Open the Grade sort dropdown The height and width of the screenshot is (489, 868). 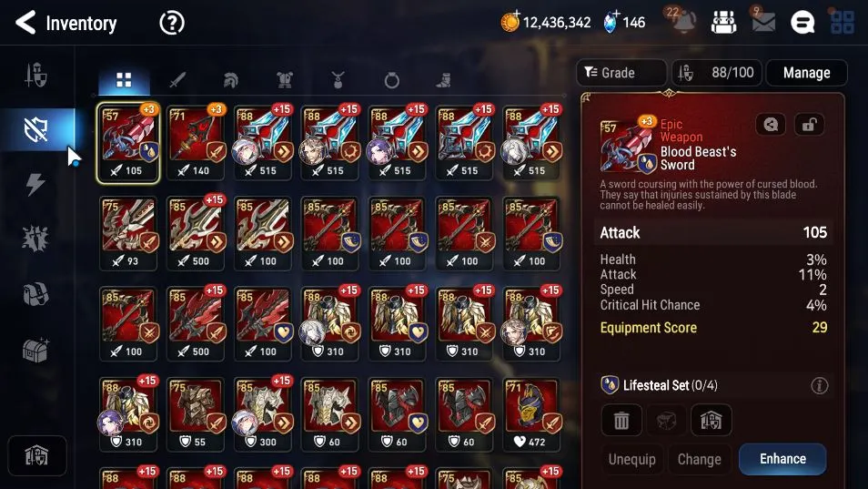621,73
